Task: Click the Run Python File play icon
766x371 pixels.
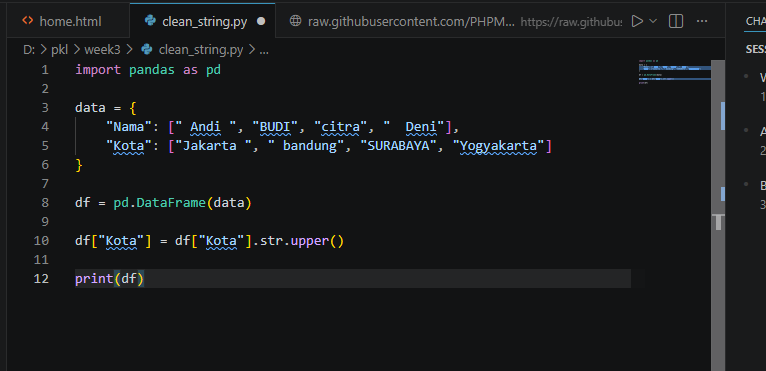Action: pyautogui.click(x=637, y=21)
